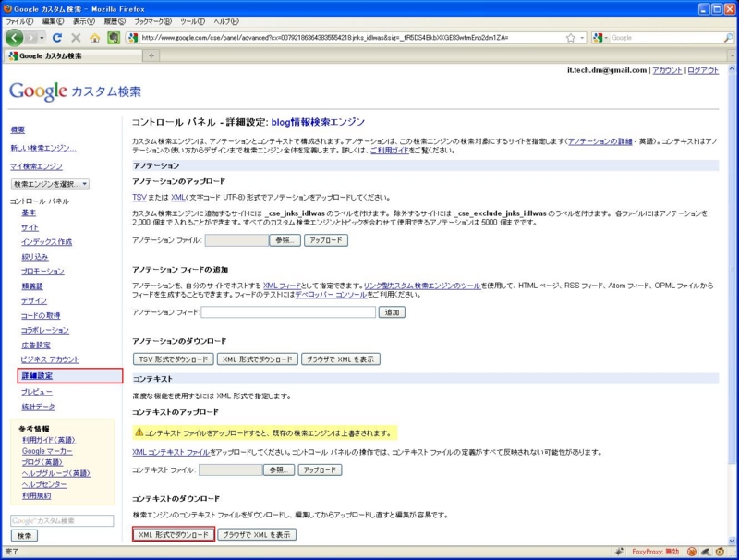Click the stop loading X icon
739x560 pixels.
(76, 38)
